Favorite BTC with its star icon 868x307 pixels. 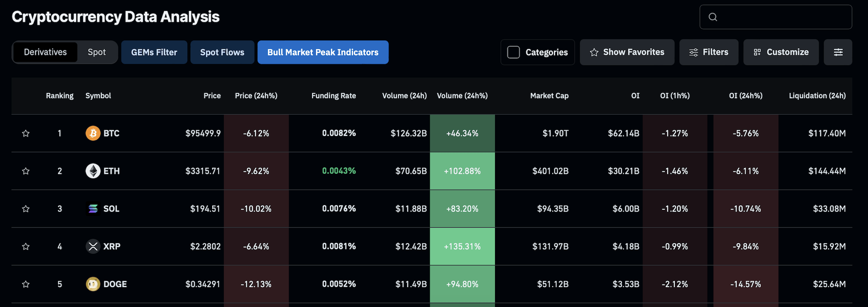(x=26, y=133)
